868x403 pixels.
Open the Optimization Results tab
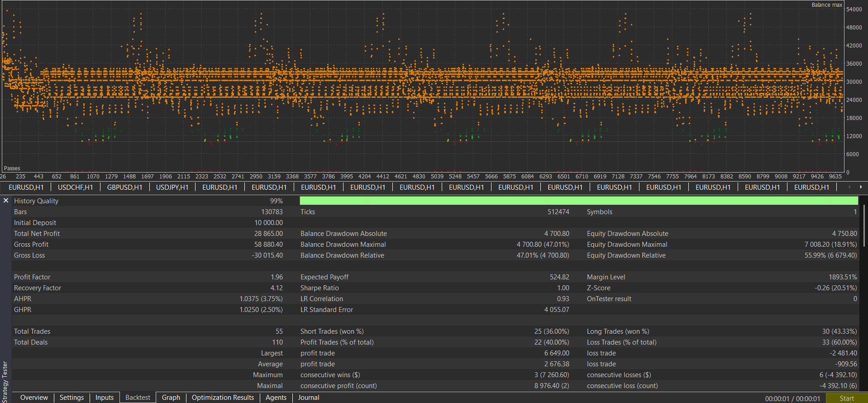pos(223,398)
